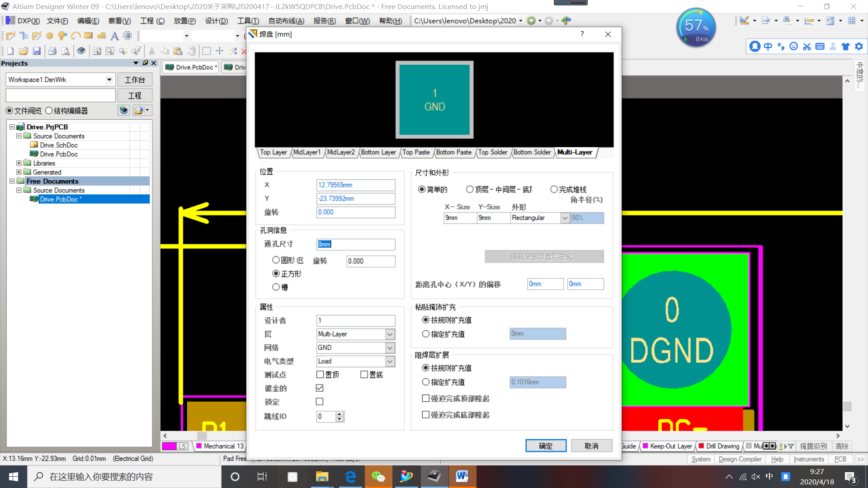Viewport: 868px width, 488px height.
Task: Open the alignment tools icon
Action: [766, 20]
